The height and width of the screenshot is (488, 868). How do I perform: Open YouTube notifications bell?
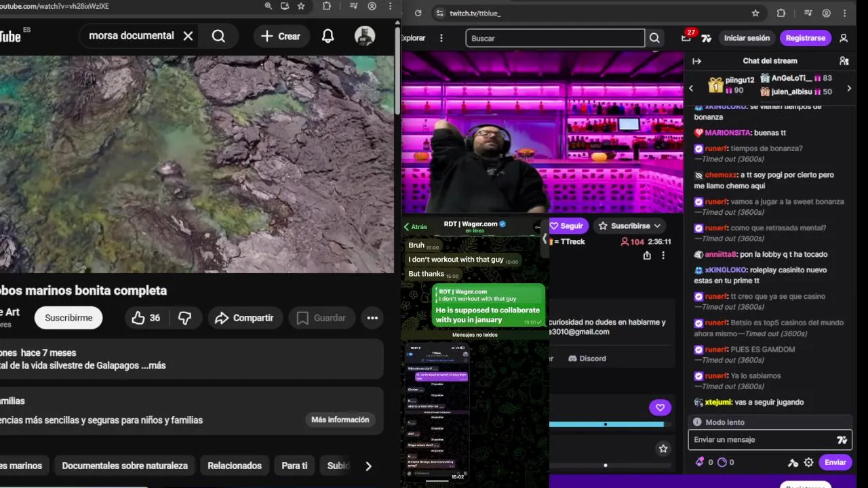click(328, 36)
